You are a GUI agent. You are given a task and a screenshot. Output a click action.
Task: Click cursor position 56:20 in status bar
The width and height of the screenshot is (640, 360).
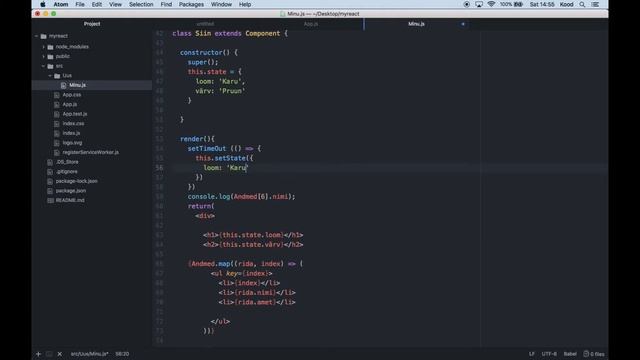pos(122,354)
